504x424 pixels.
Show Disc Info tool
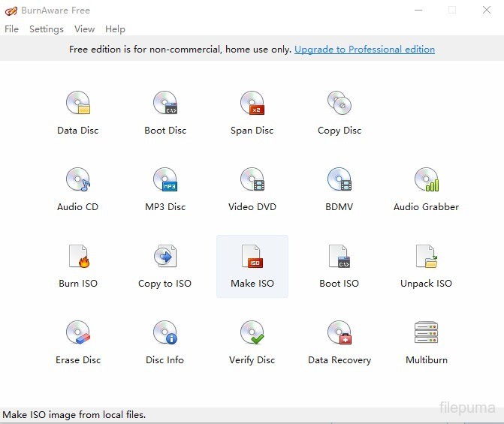point(165,343)
